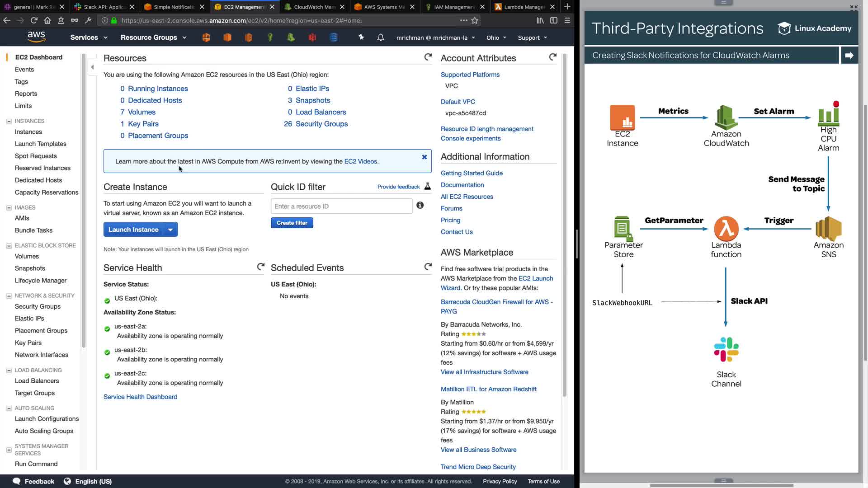Click the Enter a resource ID field
868x488 pixels.
tap(341, 206)
